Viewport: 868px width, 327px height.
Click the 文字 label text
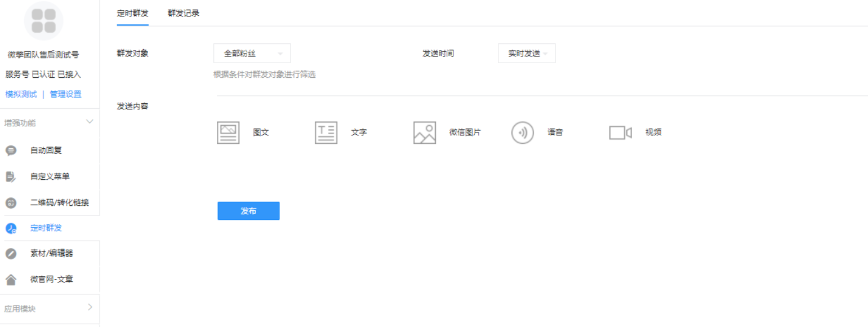coord(359,133)
